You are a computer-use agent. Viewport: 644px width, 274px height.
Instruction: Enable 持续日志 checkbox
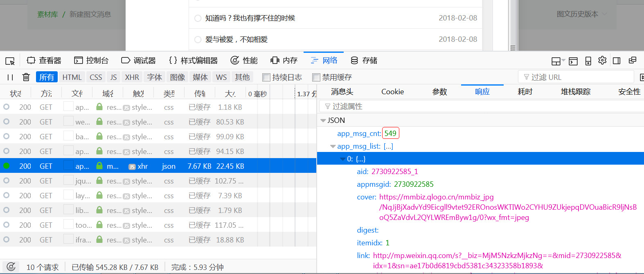click(x=266, y=77)
